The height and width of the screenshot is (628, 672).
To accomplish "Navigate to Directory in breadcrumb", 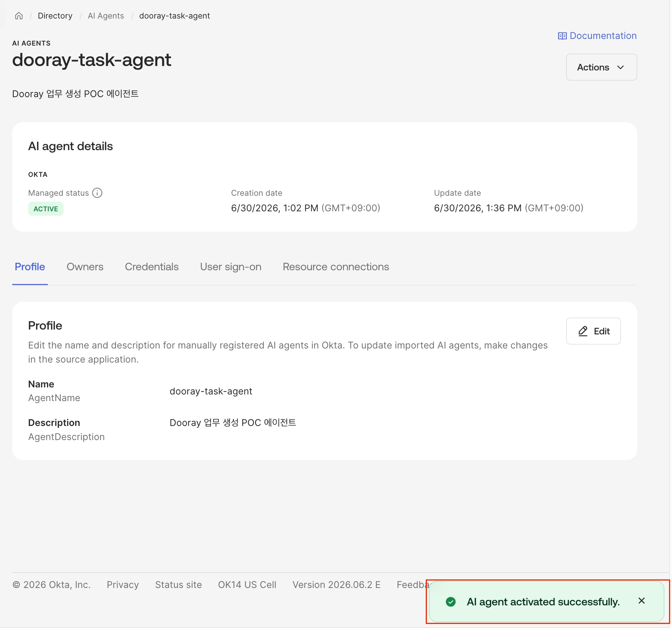I will click(x=55, y=16).
